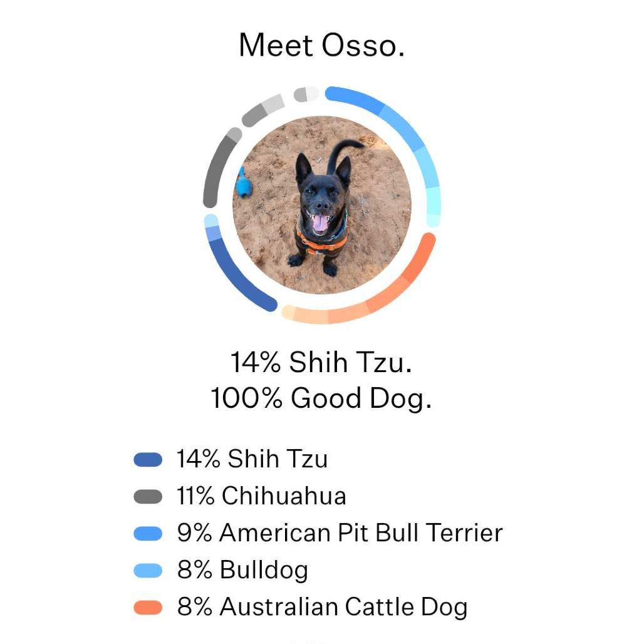Click the light blue Bulldog legend swatch
The width and height of the screenshot is (644, 644).
click(x=148, y=571)
